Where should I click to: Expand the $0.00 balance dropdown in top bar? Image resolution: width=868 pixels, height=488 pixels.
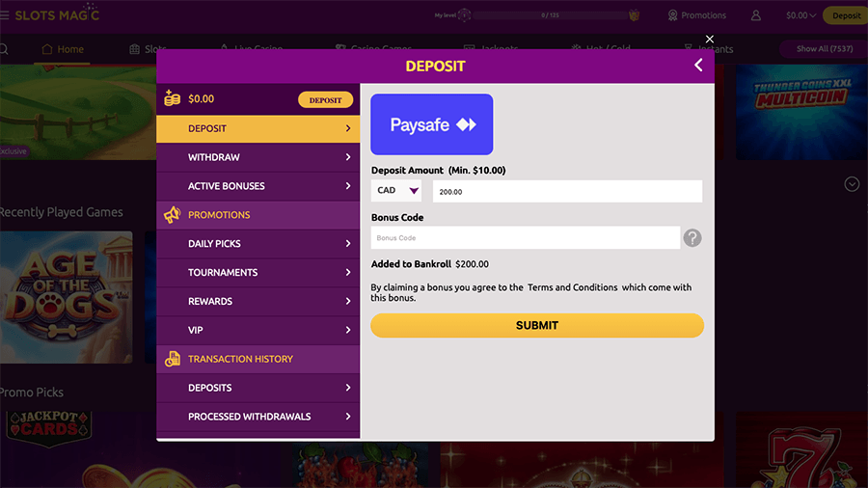[x=800, y=15]
